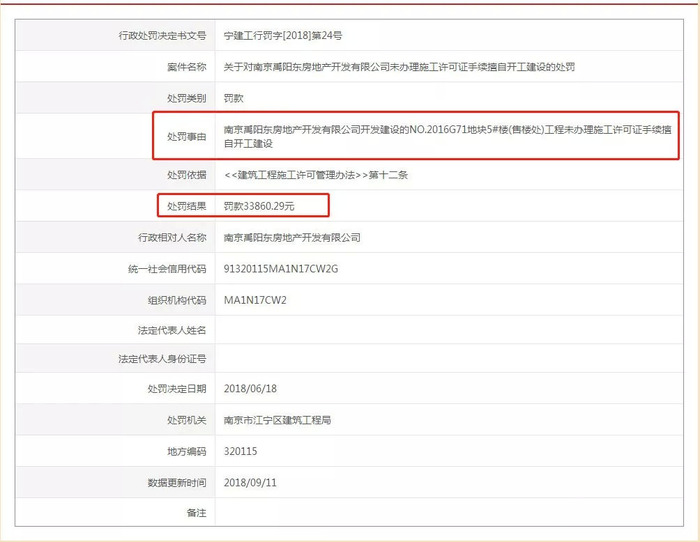Click the '法定代表人姓名' label
The height and width of the screenshot is (542, 700).
[172, 330]
